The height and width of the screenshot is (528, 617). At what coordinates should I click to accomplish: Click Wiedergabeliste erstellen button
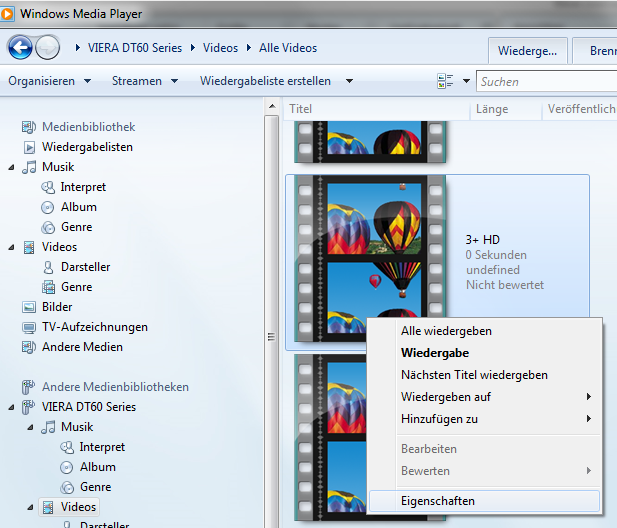[265, 81]
